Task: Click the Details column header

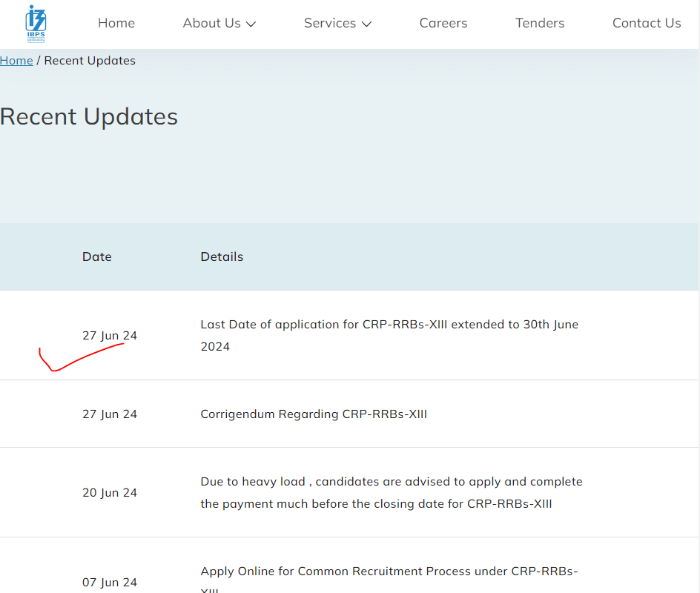Action: coord(222,256)
